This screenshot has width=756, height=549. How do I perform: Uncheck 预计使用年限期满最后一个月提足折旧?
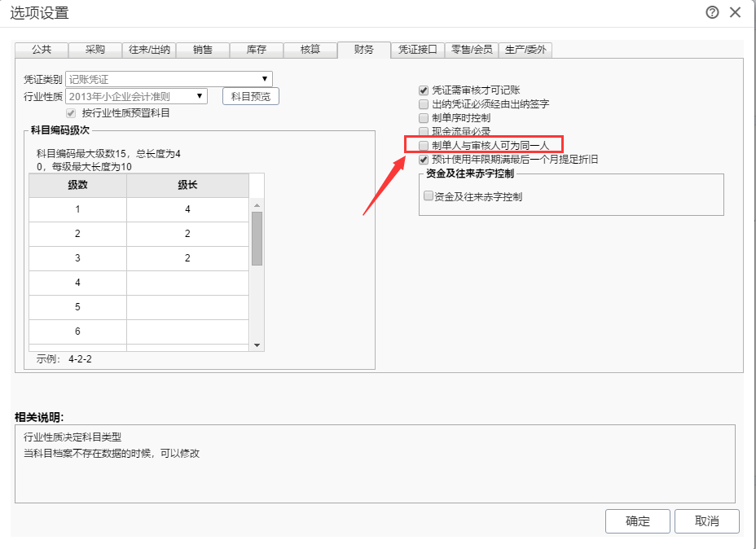click(423, 160)
